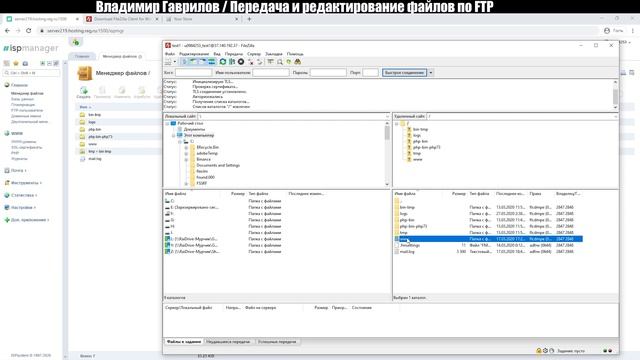Switch to the Успешные передачи tab

pyautogui.click(x=277, y=342)
